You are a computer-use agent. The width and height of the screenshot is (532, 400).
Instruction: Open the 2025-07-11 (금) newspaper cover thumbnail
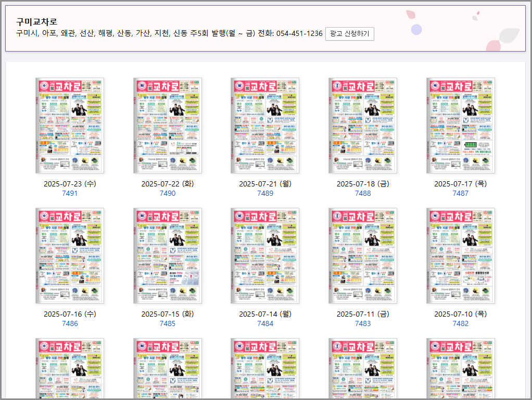tap(363, 256)
